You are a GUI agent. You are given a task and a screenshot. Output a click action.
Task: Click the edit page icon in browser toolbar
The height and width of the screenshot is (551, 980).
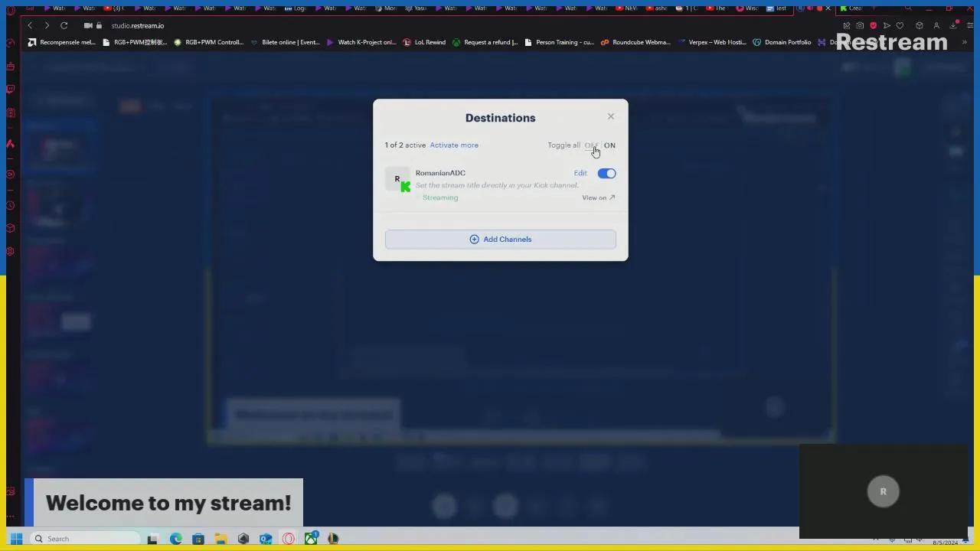click(847, 26)
